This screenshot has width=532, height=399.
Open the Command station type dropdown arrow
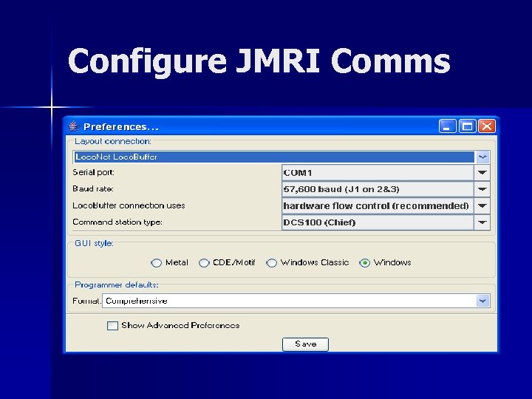pos(482,222)
